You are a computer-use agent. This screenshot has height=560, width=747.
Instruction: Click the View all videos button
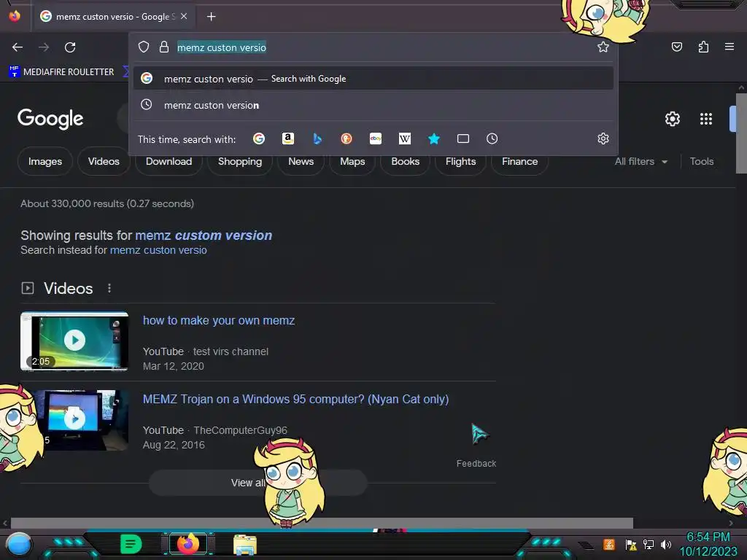(x=258, y=483)
